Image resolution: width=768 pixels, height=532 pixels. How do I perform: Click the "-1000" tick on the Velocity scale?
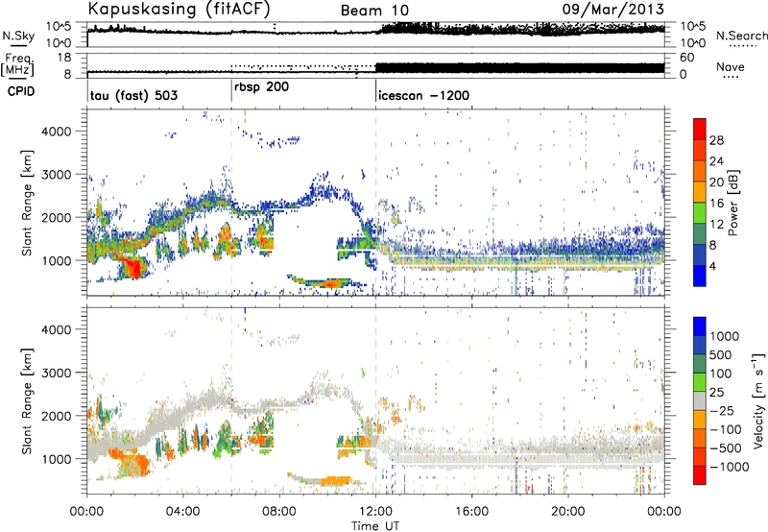click(x=729, y=467)
